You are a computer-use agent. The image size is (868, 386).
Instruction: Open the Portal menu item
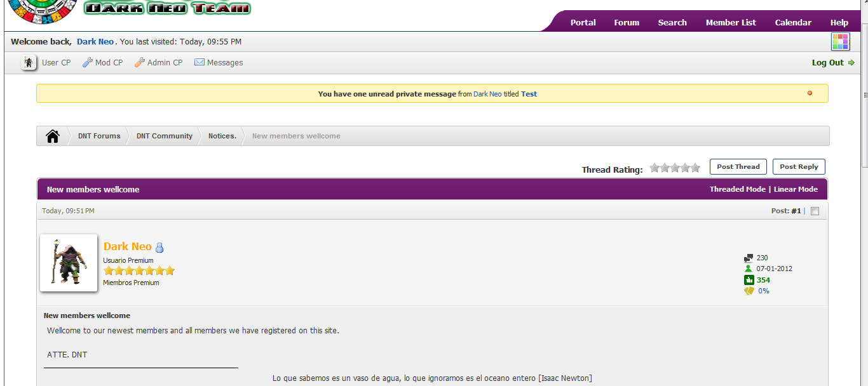pos(583,22)
